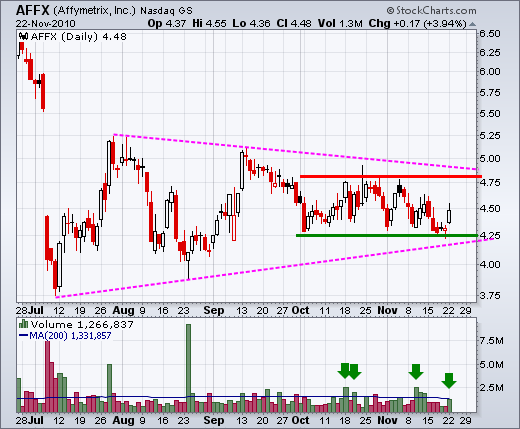Viewport: 520px width, 429px height.
Task: Click the 5.00 price axis label
Action: (x=490, y=158)
